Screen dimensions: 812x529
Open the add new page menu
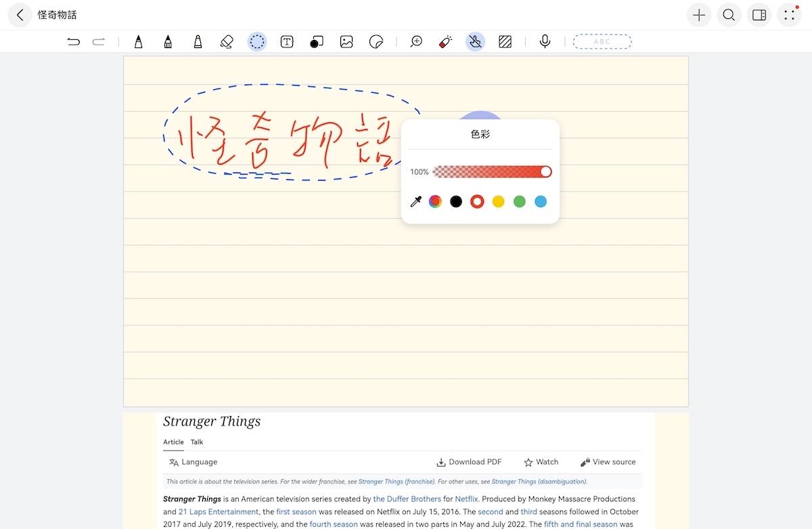coord(699,15)
